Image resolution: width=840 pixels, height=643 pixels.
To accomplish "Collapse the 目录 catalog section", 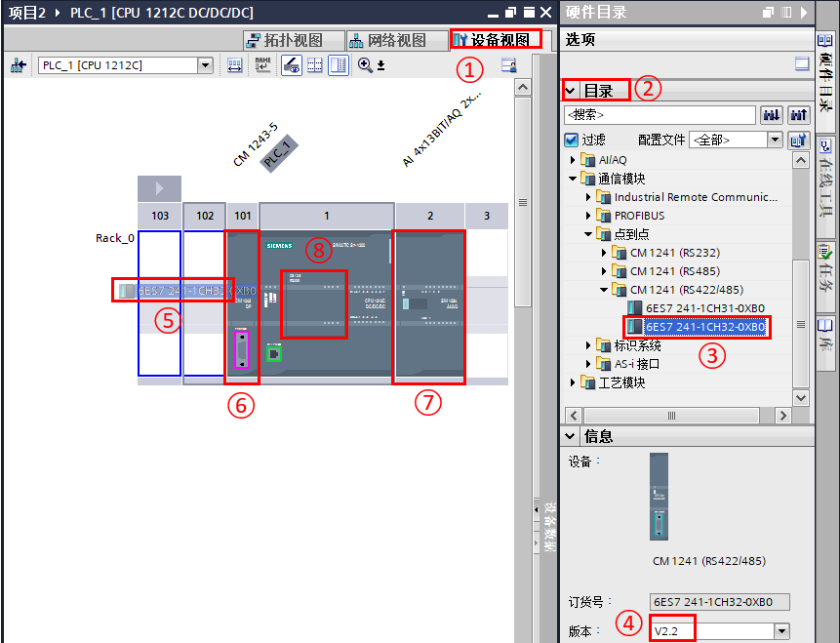I will click(x=570, y=91).
